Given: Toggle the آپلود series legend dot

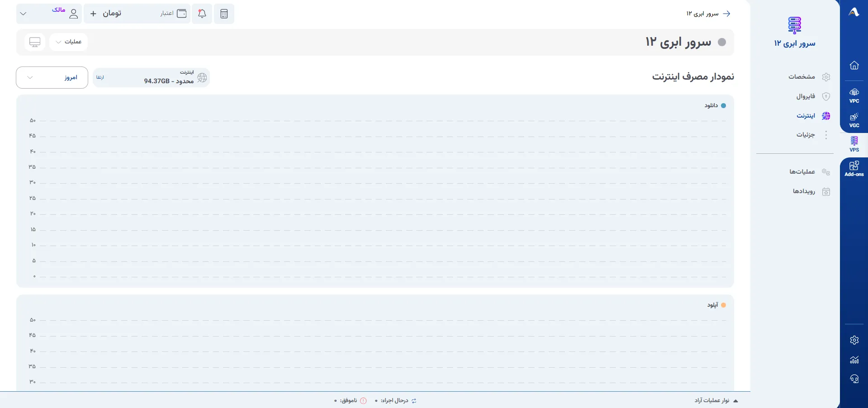Looking at the screenshot, I should click(x=723, y=305).
